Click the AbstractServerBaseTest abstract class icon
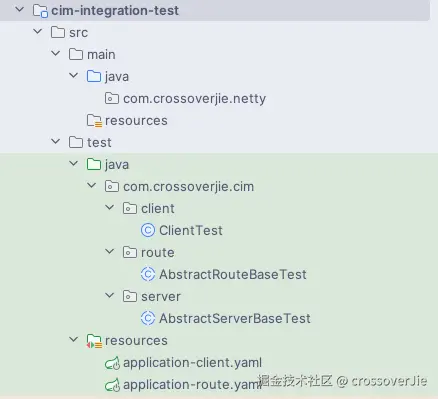 [148, 318]
